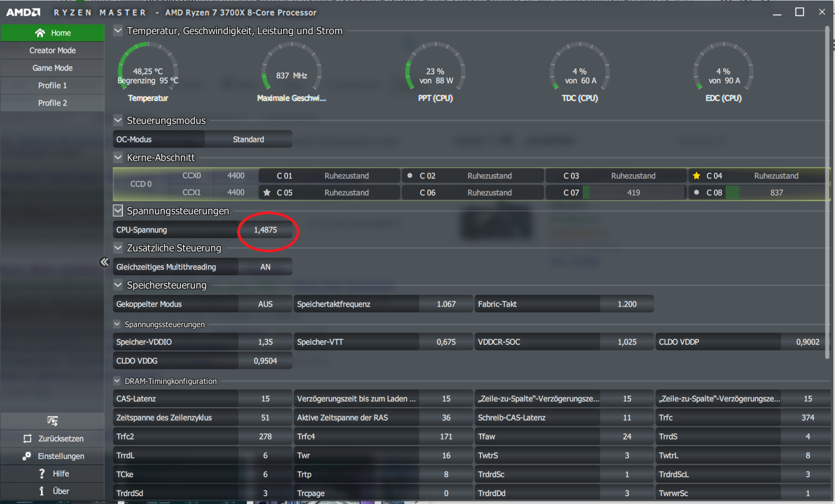Click the Home house icon
The height and width of the screenshot is (504, 835).
(x=40, y=33)
